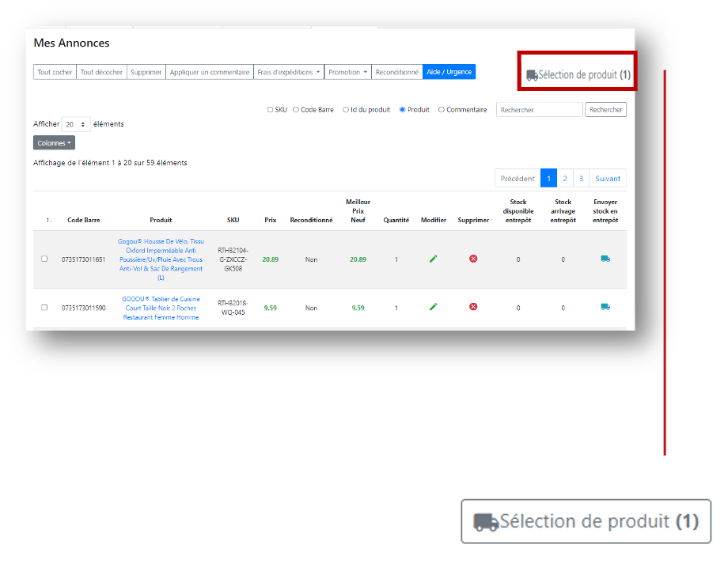Send Tablier de Cuisine stock via truck icon

click(605, 307)
